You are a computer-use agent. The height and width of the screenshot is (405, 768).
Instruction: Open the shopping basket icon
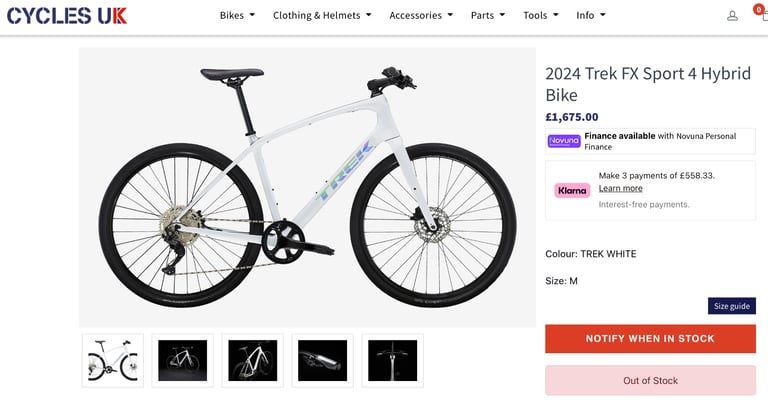pyautogui.click(x=764, y=14)
